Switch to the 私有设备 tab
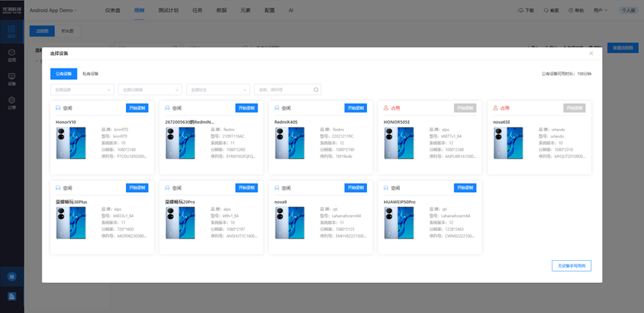The height and width of the screenshot is (313, 644). (90, 74)
